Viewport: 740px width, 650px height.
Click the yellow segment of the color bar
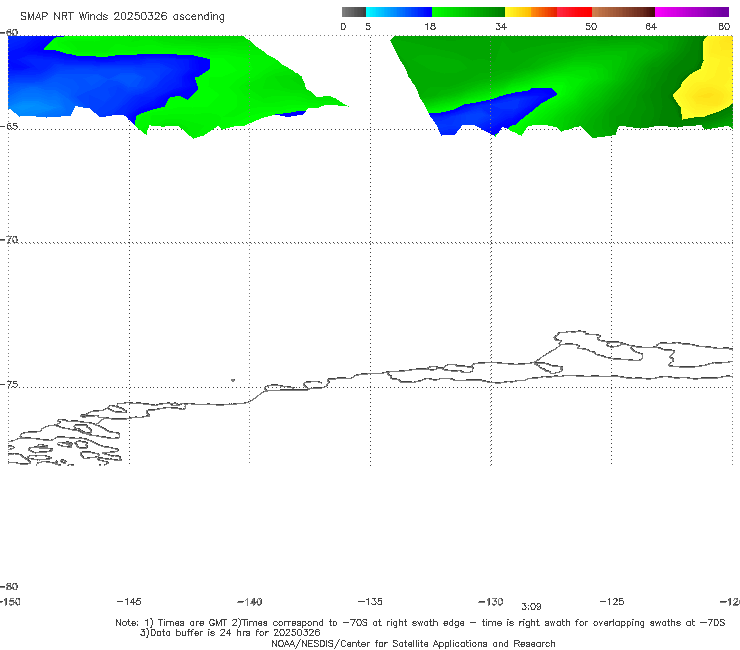518,12
